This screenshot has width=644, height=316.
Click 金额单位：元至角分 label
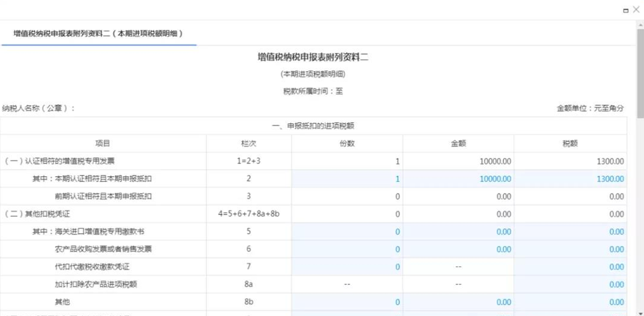click(590, 109)
